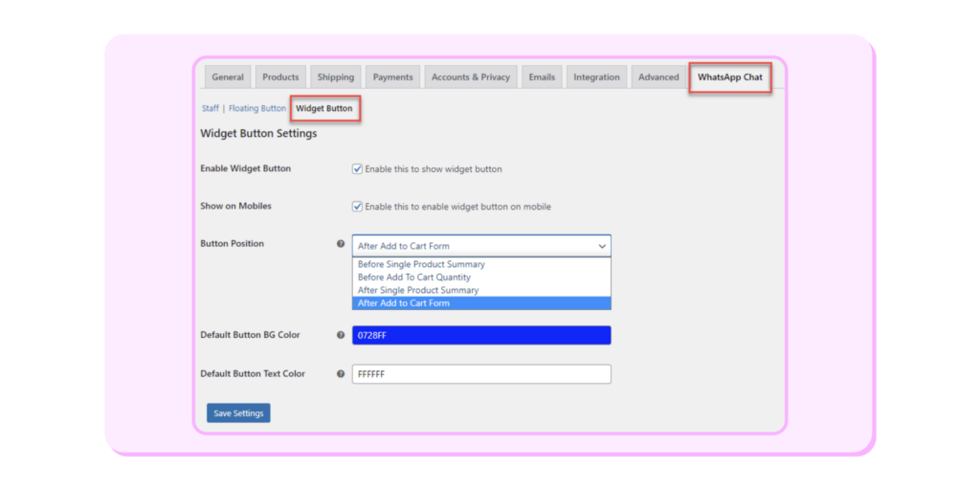Click the Widget Button Settings heading
980x490 pixels.
258,134
